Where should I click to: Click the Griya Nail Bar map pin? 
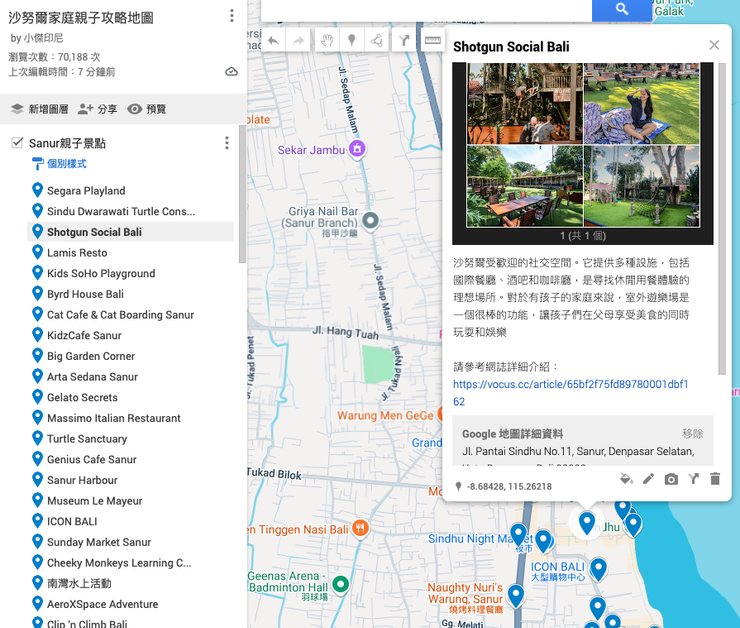(370, 221)
